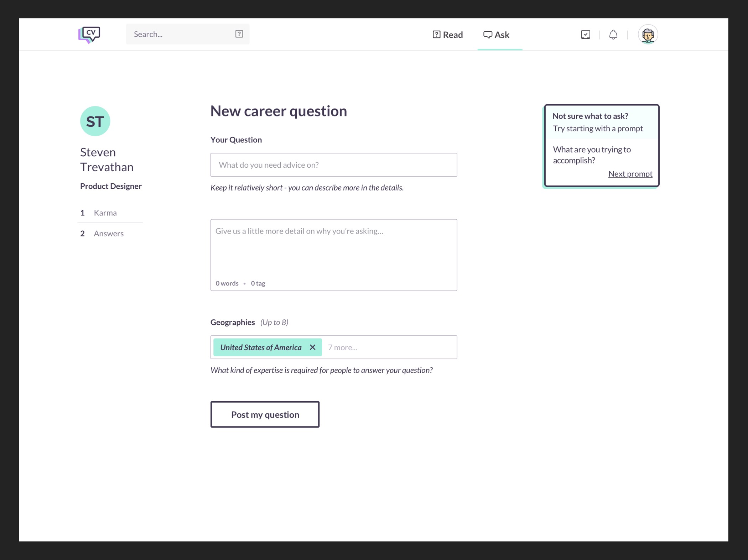Image resolution: width=748 pixels, height=560 pixels.
Task: Open the Karma stat in sidebar
Action: click(x=105, y=213)
